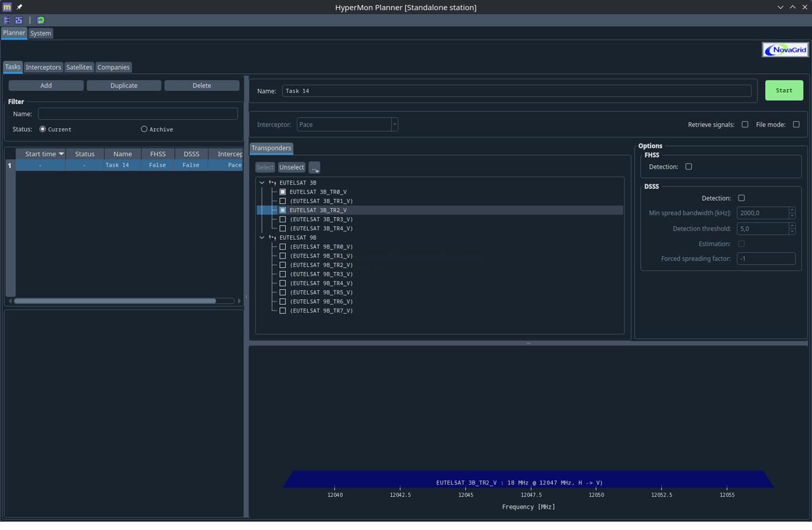This screenshot has height=530, width=812.
Task: Increase Detection threshold with up arrow
Action: (x=792, y=226)
